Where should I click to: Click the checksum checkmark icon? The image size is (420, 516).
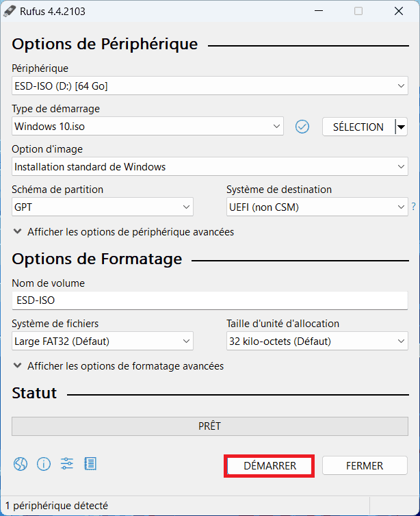click(302, 127)
